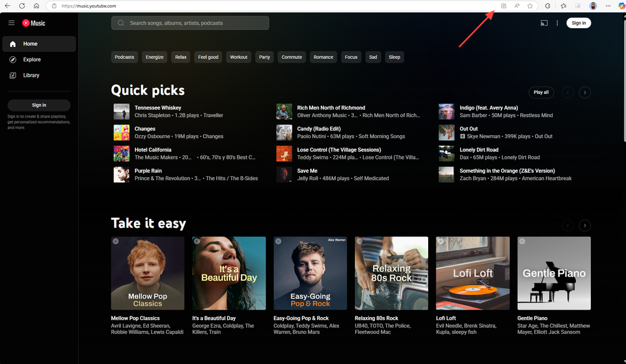Toggle the Workout filter chip
626x364 pixels.
click(239, 57)
